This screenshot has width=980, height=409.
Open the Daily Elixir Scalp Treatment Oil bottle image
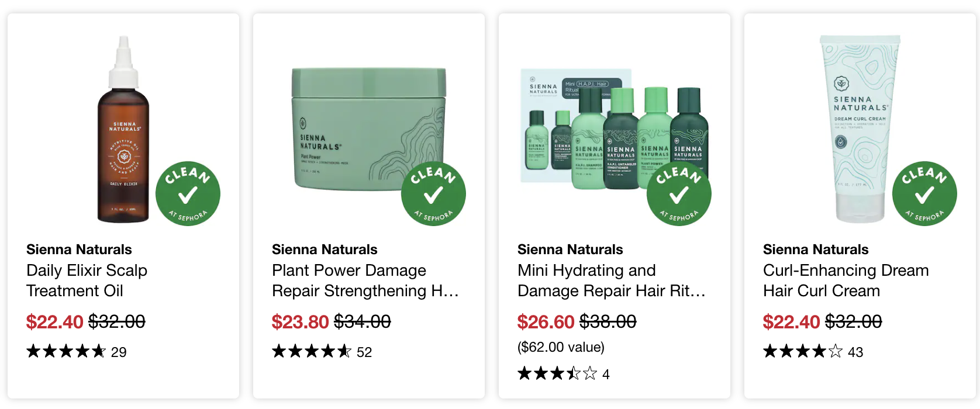[123, 130]
